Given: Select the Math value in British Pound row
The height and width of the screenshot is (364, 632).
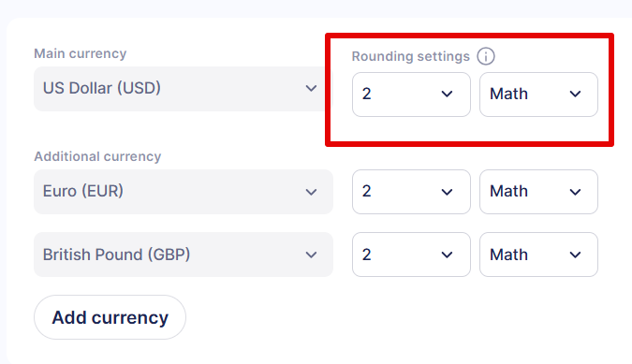Looking at the screenshot, I should click(x=508, y=255).
